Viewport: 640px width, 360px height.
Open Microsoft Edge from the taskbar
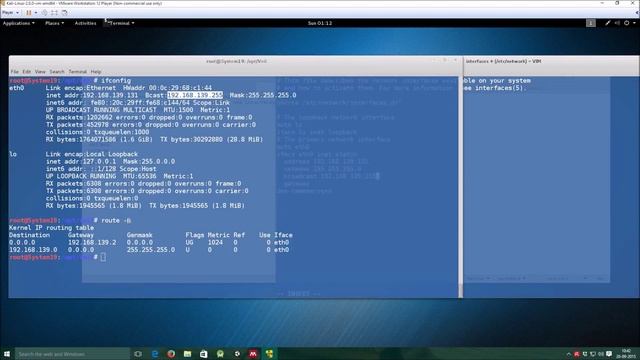tap(155, 354)
